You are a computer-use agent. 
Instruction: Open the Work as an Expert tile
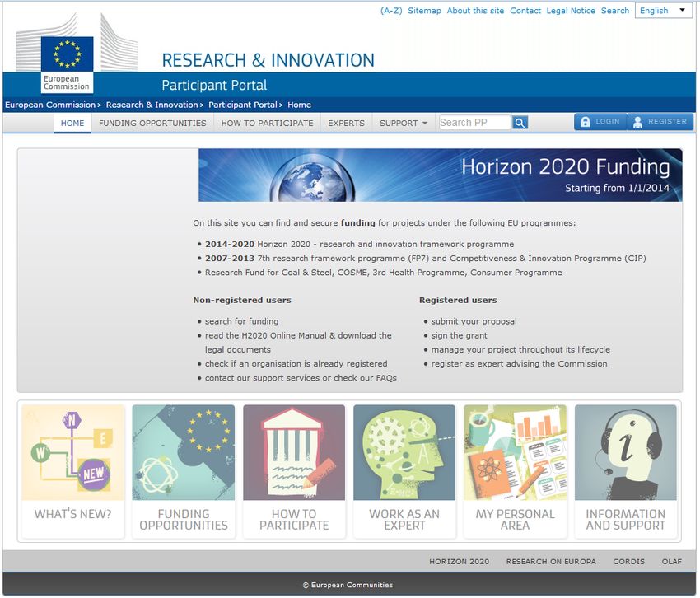(404, 471)
